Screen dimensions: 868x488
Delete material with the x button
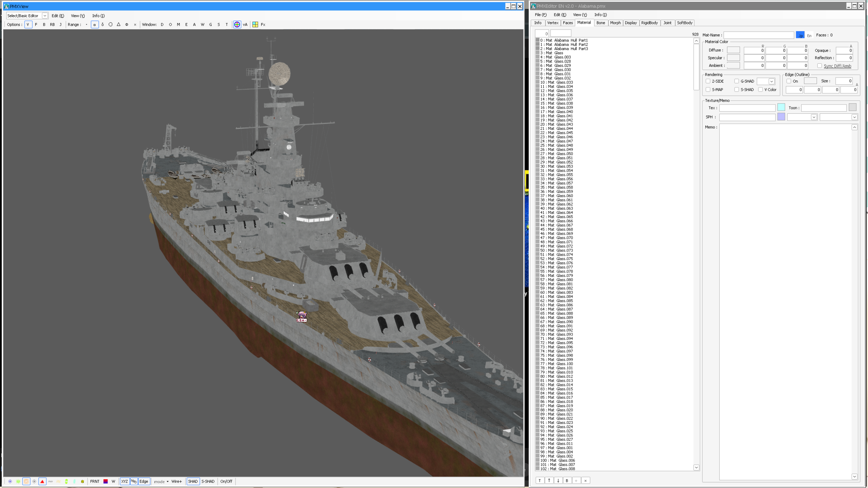pyautogui.click(x=586, y=480)
